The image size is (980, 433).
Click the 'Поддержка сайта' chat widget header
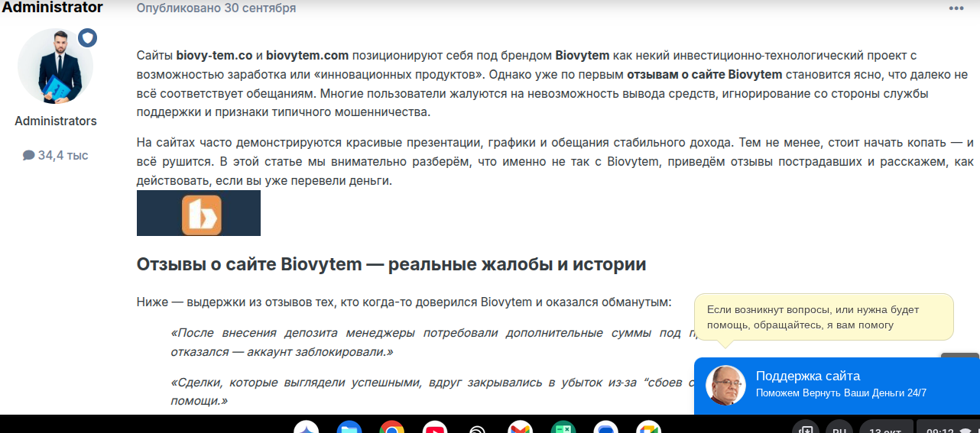point(808,376)
